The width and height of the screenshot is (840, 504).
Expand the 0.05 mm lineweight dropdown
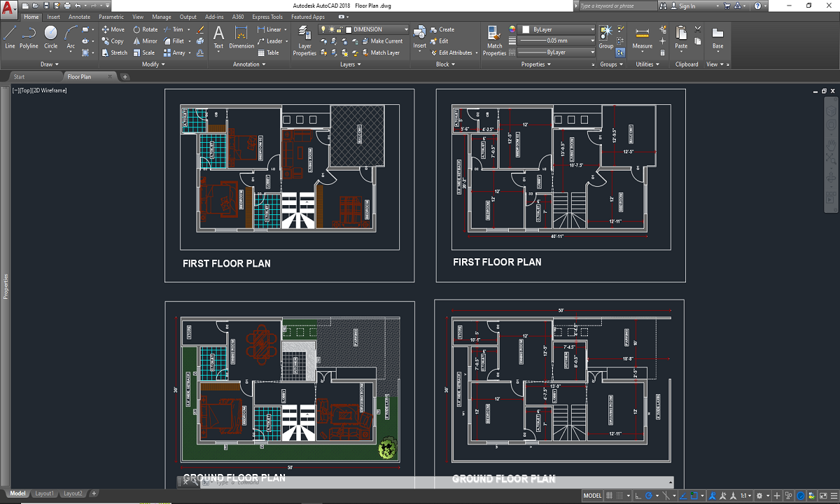click(x=593, y=41)
